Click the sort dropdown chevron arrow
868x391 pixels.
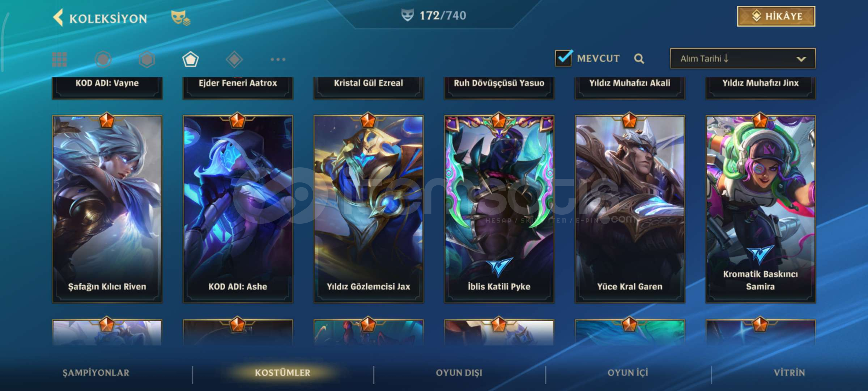[x=801, y=59]
